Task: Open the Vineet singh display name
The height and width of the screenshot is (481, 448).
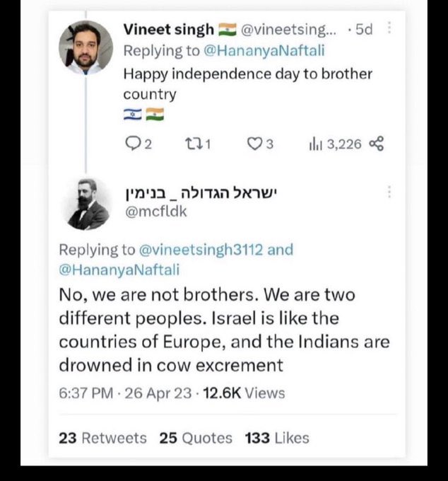Action: pos(169,30)
